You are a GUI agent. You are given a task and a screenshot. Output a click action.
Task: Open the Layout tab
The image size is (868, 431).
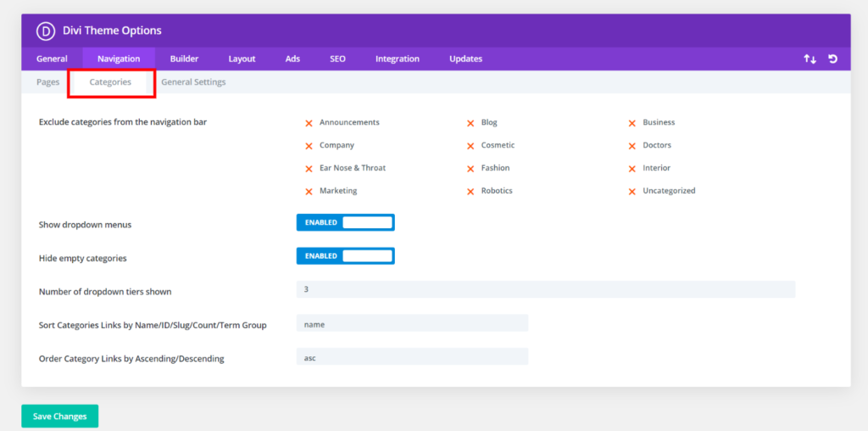click(x=242, y=59)
